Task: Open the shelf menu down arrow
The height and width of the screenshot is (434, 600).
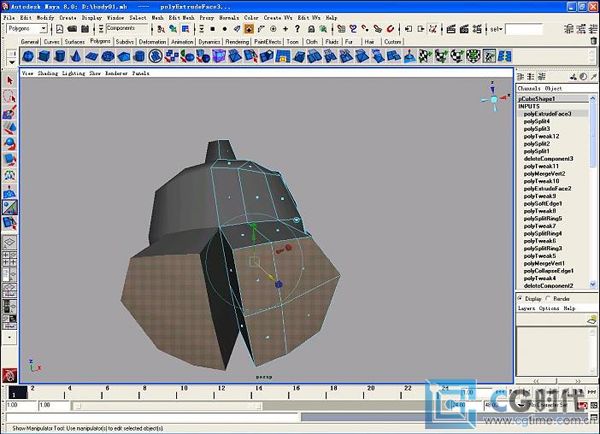Action: click(x=12, y=62)
